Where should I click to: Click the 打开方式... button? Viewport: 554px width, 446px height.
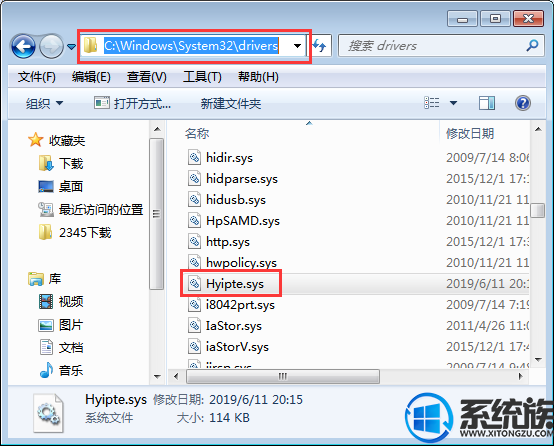pos(132,104)
